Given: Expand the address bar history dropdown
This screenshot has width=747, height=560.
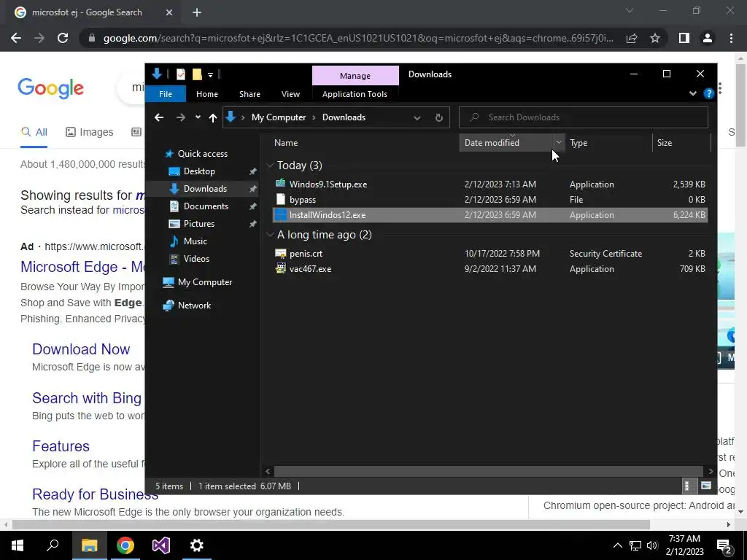Looking at the screenshot, I should [417, 117].
